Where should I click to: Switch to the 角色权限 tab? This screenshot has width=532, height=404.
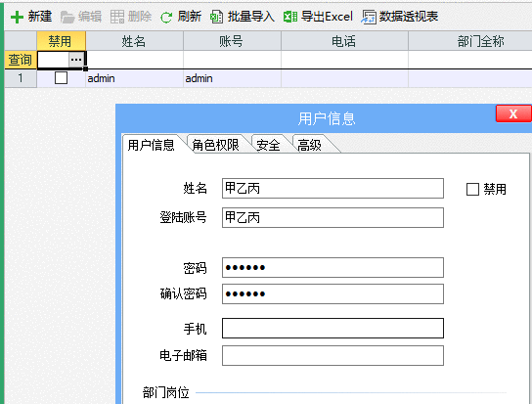click(x=215, y=145)
